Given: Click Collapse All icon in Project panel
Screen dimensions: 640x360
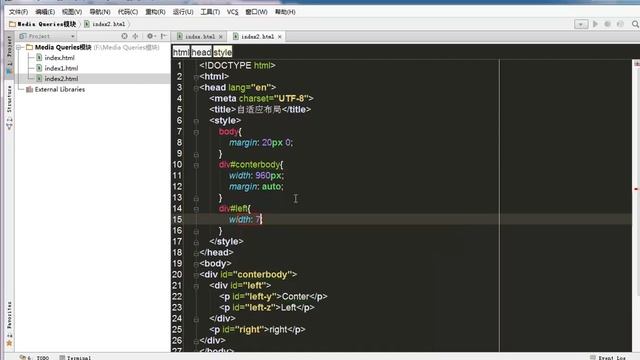Looking at the screenshot, I should [x=135, y=36].
